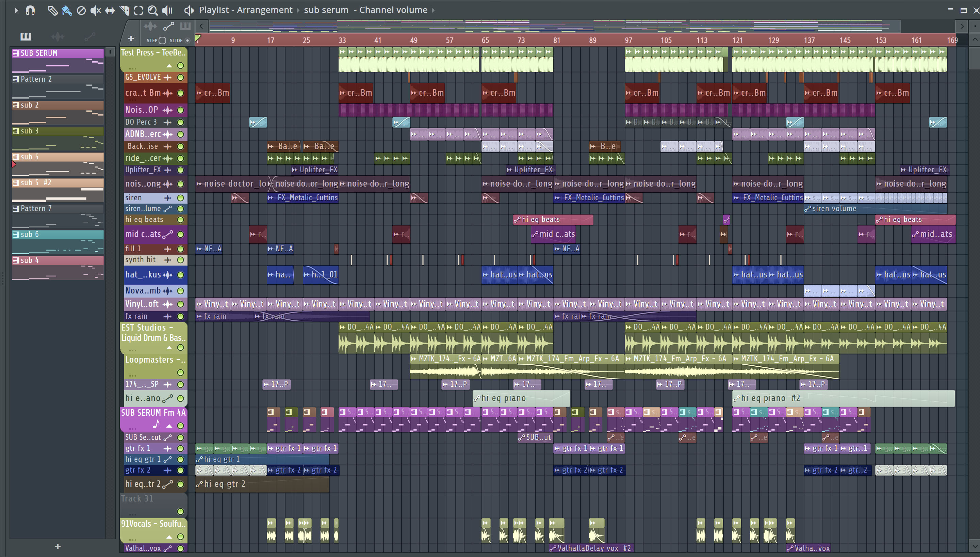Click the synth hit track name
Image resolution: width=980 pixels, height=557 pixels.
(141, 260)
